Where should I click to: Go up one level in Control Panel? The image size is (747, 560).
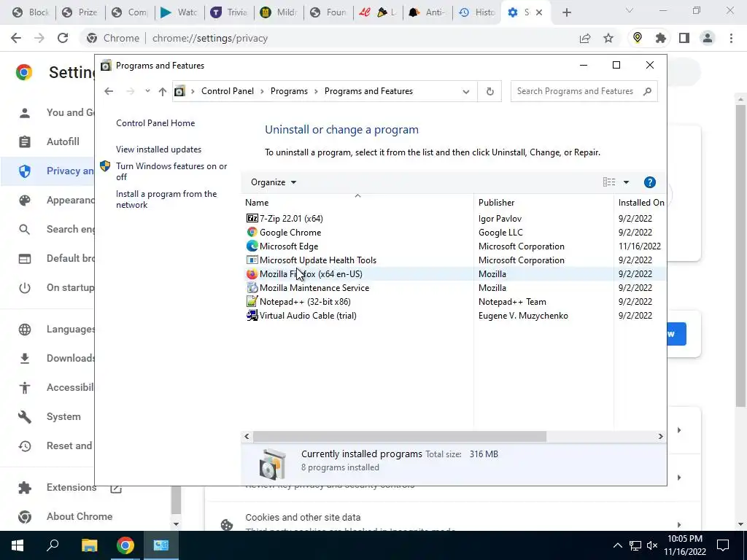[163, 91]
